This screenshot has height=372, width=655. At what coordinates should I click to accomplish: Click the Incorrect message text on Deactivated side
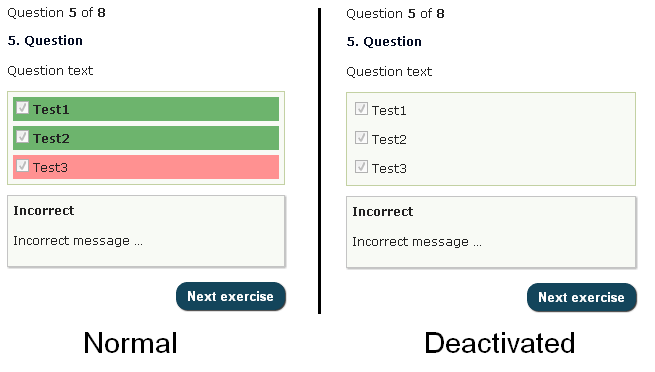417,242
